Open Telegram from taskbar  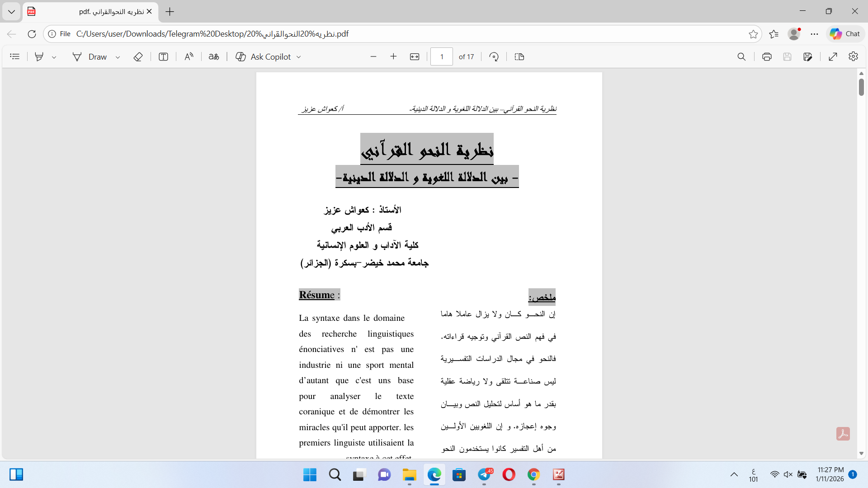coord(485,474)
